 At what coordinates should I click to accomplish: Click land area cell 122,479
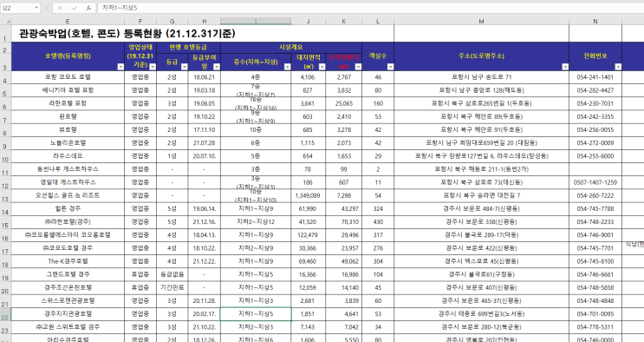(309, 235)
